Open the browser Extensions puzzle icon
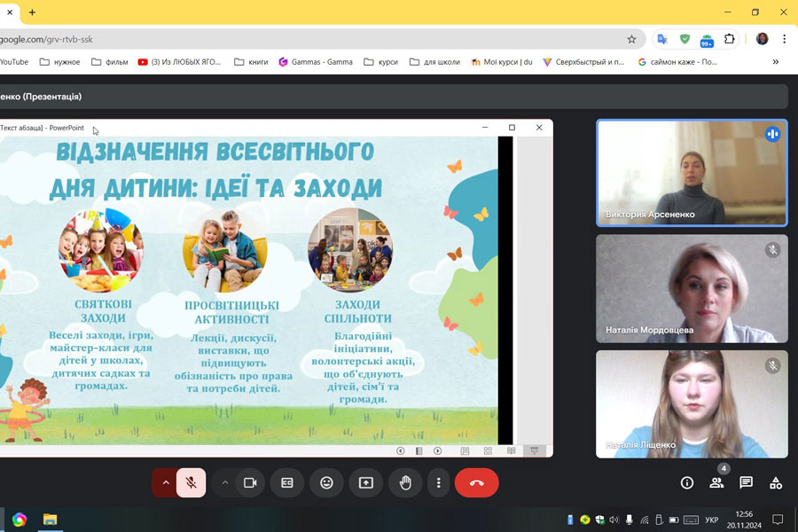The width and height of the screenshot is (798, 532). click(x=730, y=39)
